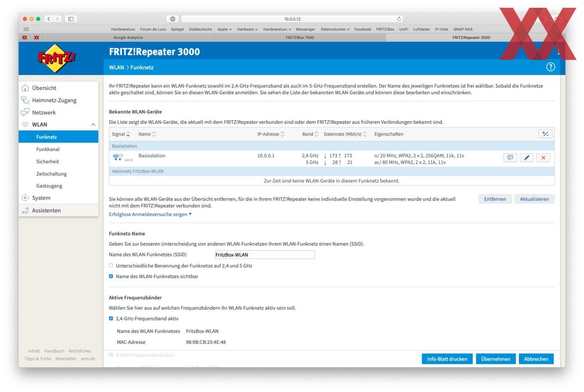
Task: Click the 10.0.0.1 IP address cell
Action: click(266, 156)
